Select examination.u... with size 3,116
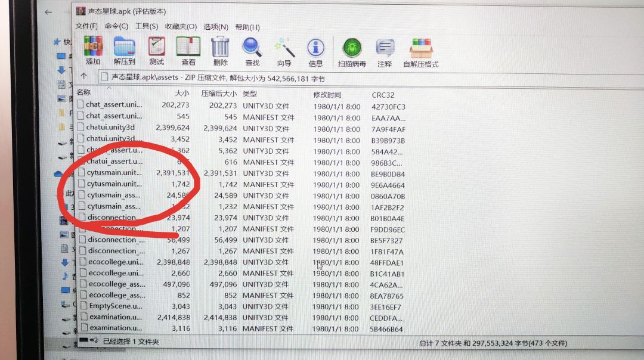Viewport: 644px width, 360px height. 116,328
